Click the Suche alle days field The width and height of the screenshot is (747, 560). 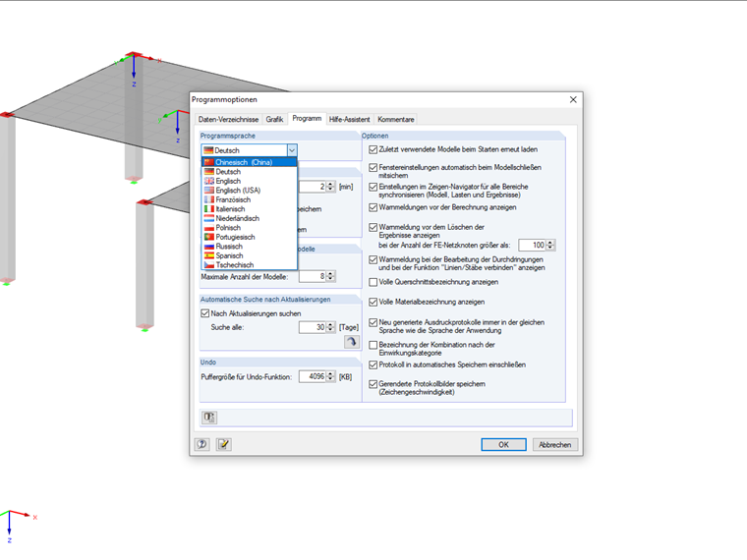pos(313,327)
